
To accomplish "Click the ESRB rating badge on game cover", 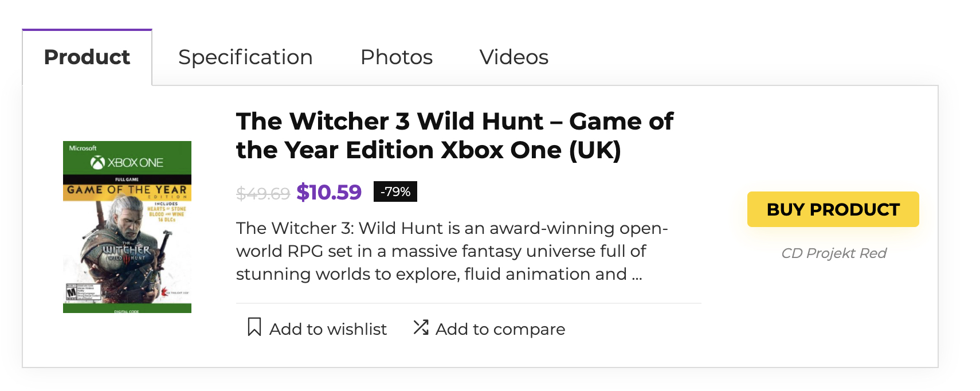I will click(x=72, y=292).
